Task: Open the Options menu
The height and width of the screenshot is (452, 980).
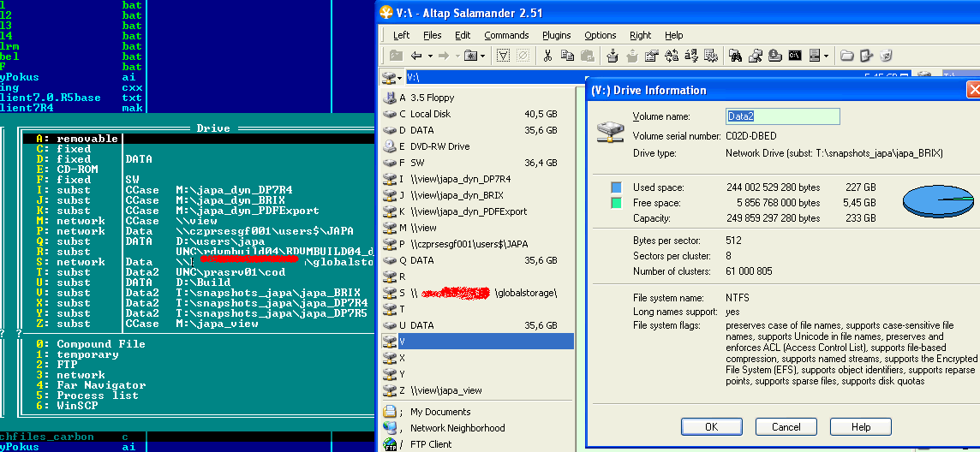Action: click(x=600, y=35)
